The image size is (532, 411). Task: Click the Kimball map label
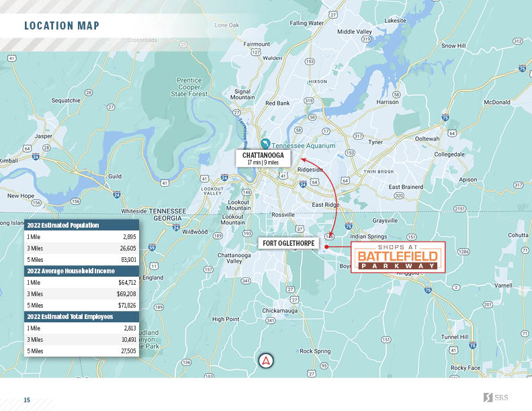tap(9, 161)
